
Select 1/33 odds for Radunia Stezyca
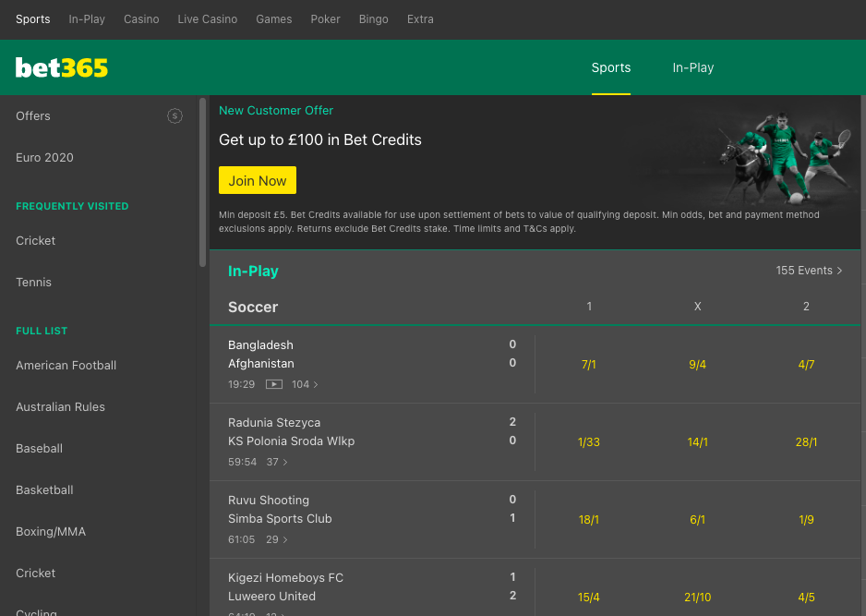[589, 442]
